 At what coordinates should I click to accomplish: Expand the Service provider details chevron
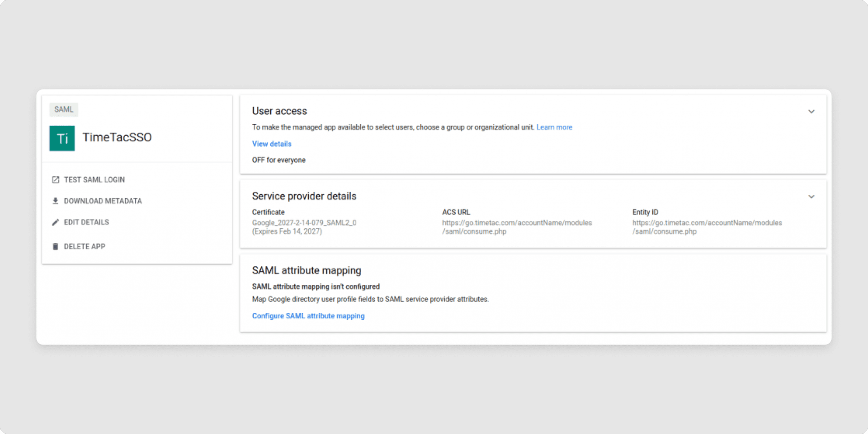(x=811, y=197)
